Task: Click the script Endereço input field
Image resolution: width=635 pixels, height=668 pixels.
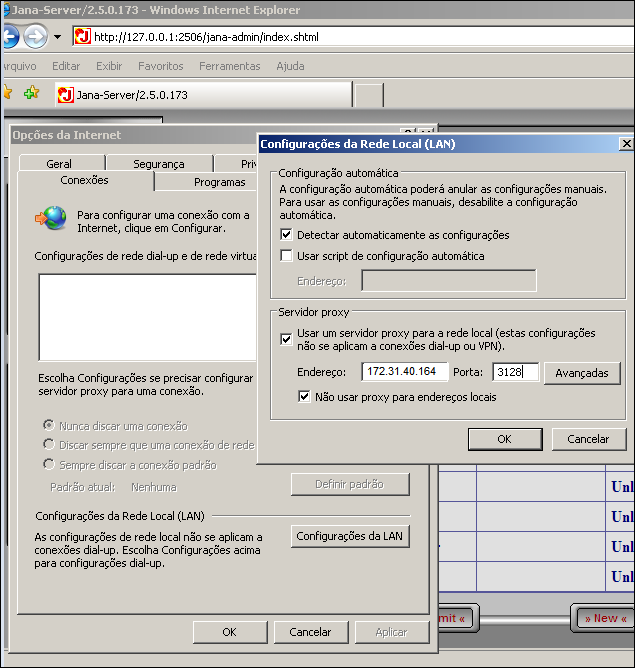Action: coord(449,280)
